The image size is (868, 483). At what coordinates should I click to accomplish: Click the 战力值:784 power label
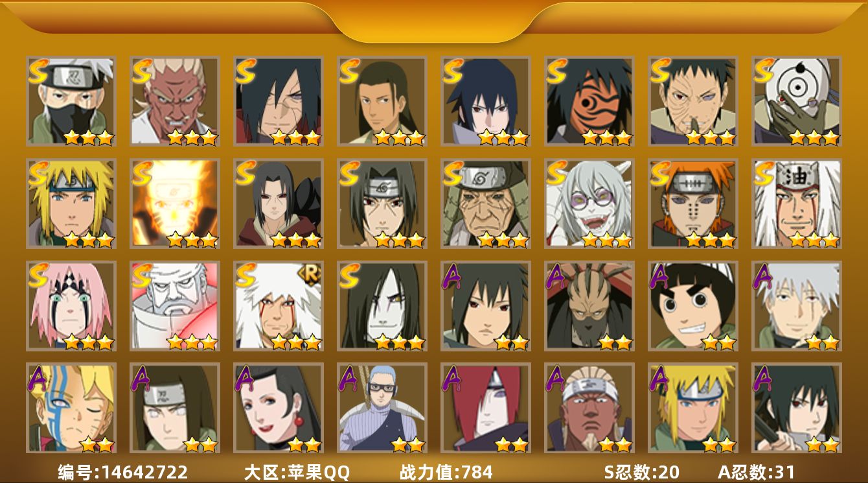pos(446,472)
